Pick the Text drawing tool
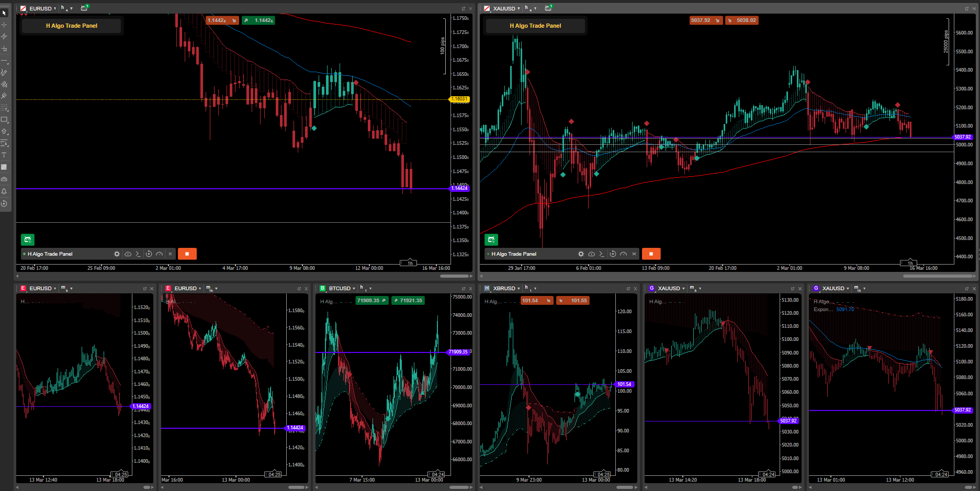Screen dimensions: 980x491 (x=4, y=155)
